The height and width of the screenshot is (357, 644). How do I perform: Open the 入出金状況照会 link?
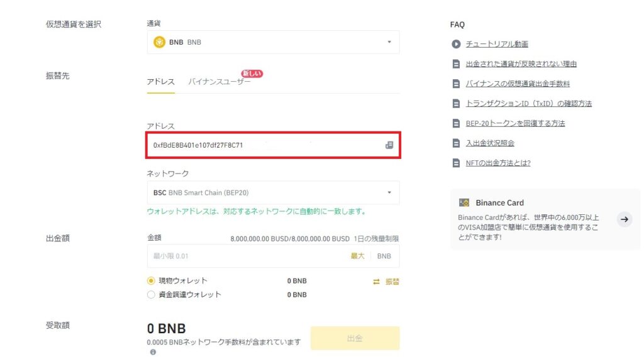click(490, 143)
